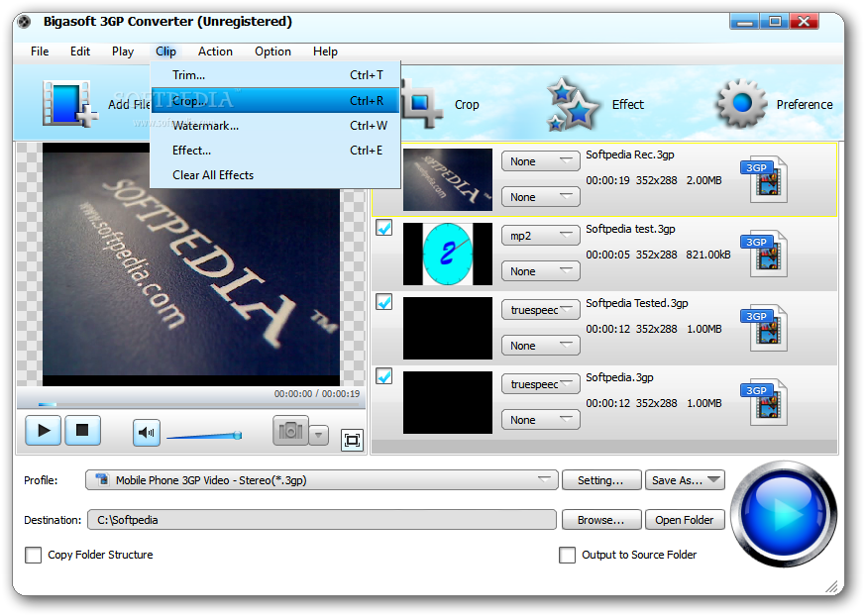Screen dimensions: 865x616
Task: Play the preview video
Action: [43, 430]
